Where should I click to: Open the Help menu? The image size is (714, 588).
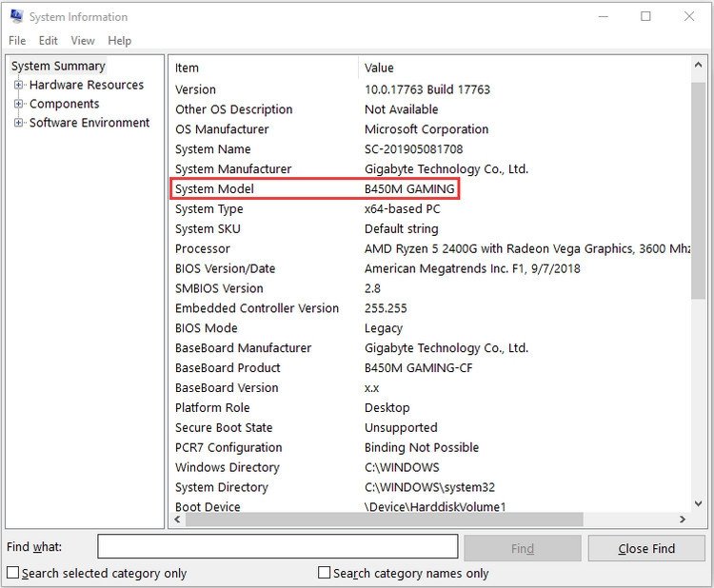(x=119, y=41)
